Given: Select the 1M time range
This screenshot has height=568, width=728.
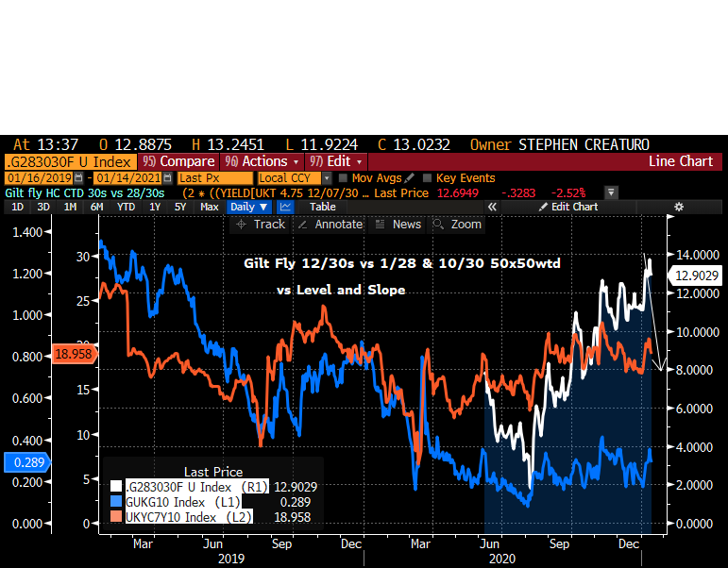Looking at the screenshot, I should [70, 207].
